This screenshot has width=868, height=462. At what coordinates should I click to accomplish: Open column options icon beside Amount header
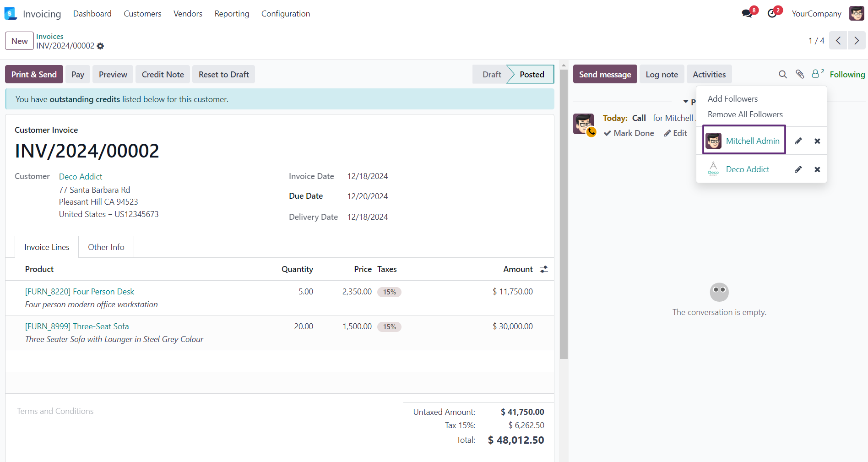pos(544,269)
